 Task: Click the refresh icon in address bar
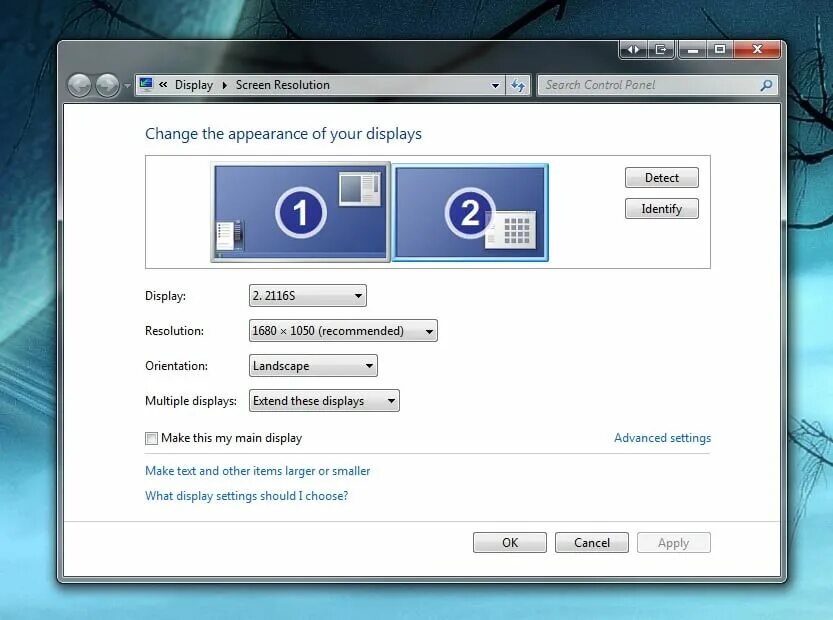[x=518, y=85]
